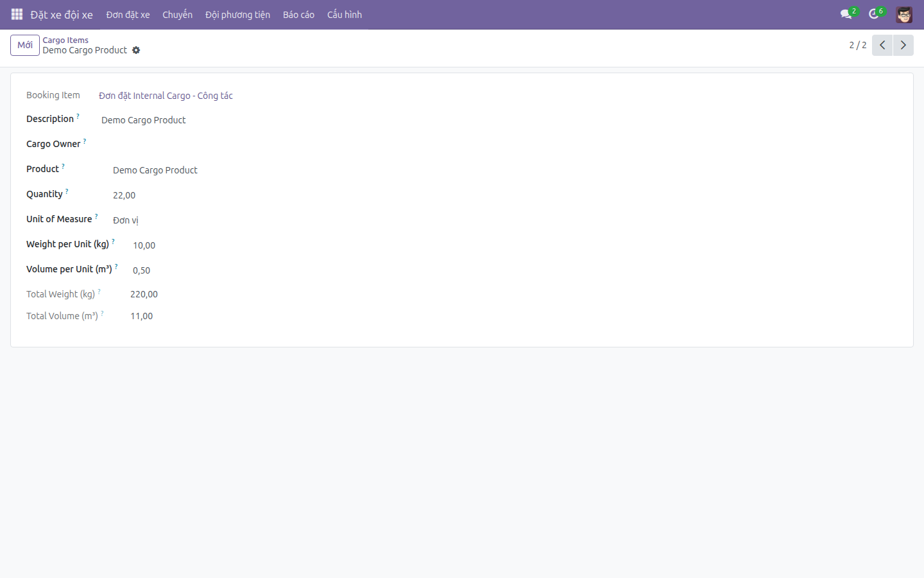The width and height of the screenshot is (924, 578).
Task: Open the Đội phương tiện menu
Action: click(237, 15)
